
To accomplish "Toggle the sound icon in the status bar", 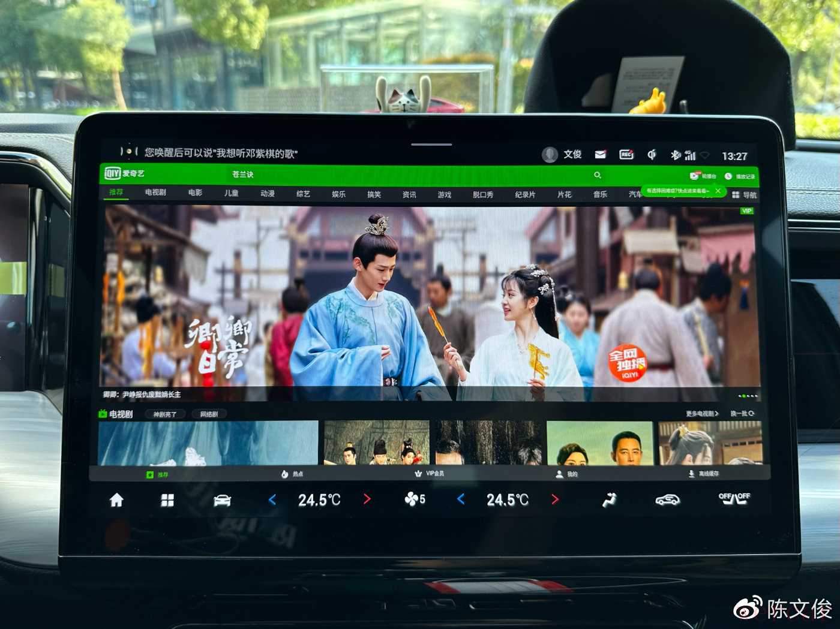I will [652, 155].
